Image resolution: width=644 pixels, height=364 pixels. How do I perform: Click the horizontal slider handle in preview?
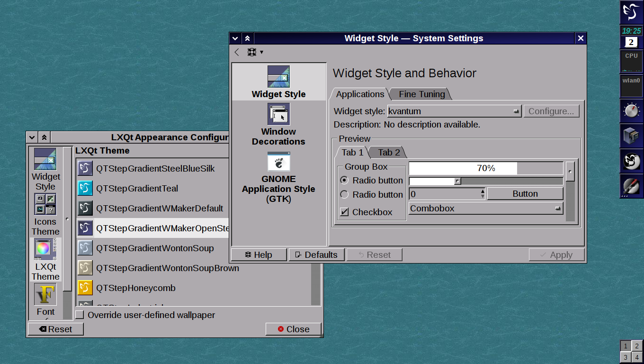[457, 181]
